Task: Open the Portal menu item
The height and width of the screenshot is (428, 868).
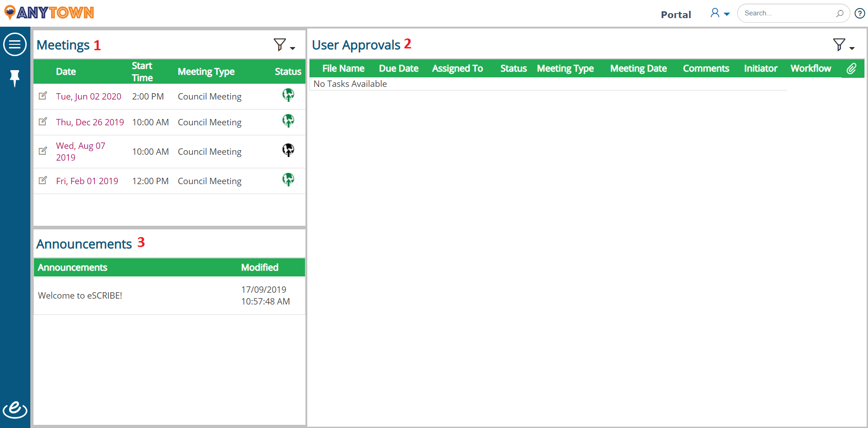Action: (x=676, y=14)
